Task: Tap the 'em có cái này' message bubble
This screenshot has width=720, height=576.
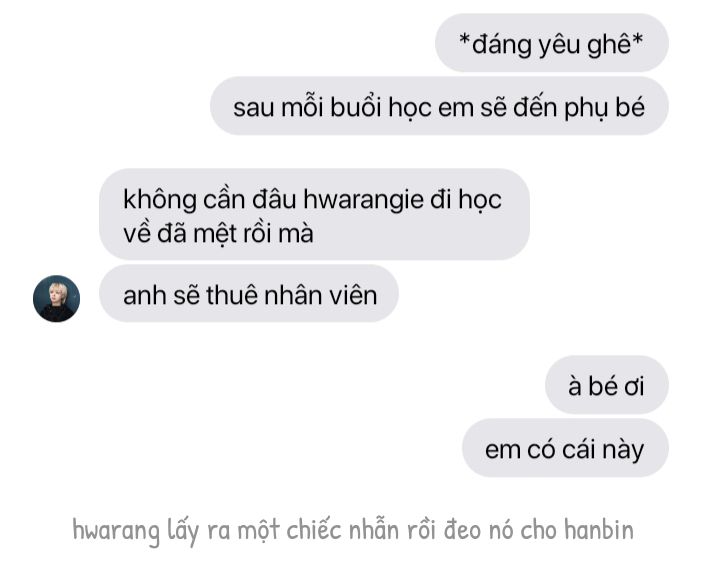Action: [x=565, y=448]
